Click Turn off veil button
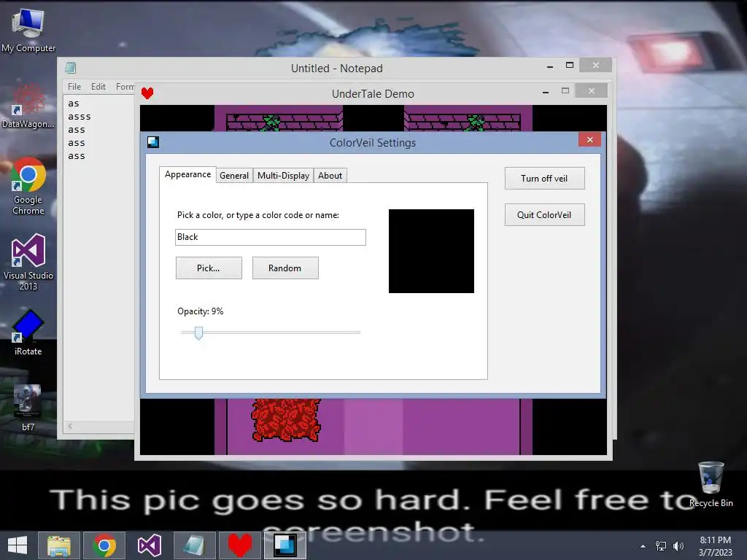 click(x=544, y=179)
